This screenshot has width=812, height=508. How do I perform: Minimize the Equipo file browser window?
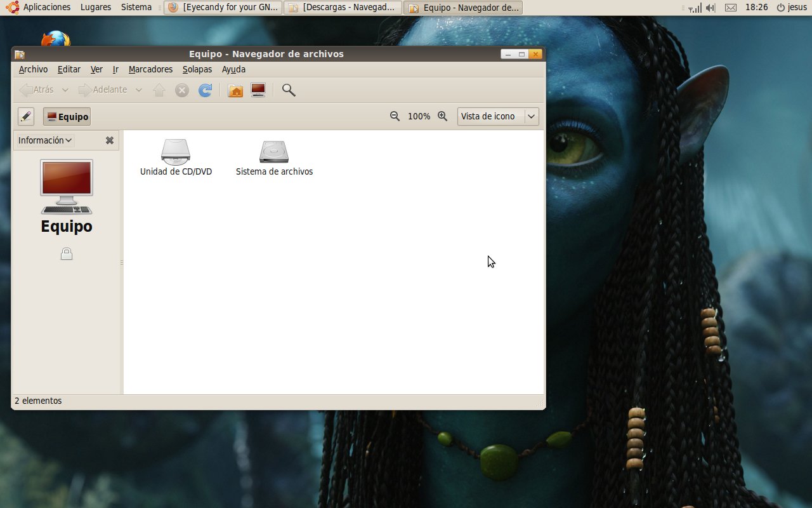point(508,54)
